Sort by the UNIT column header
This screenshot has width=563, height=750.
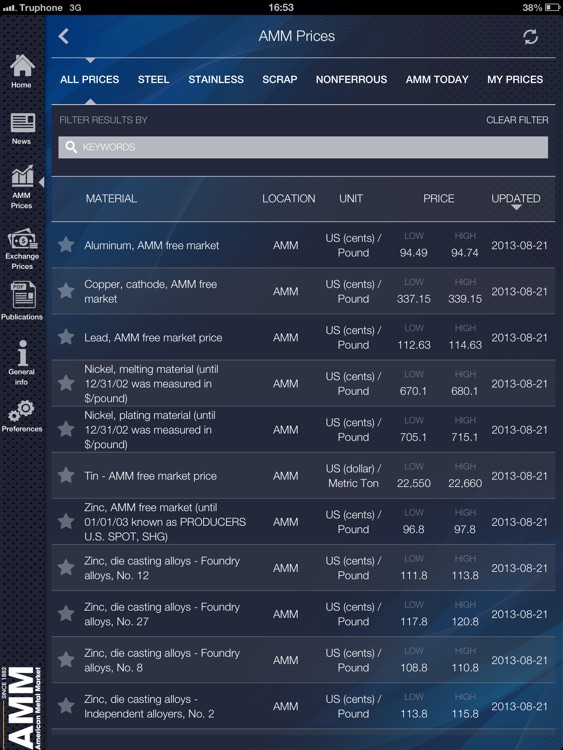[x=351, y=199]
